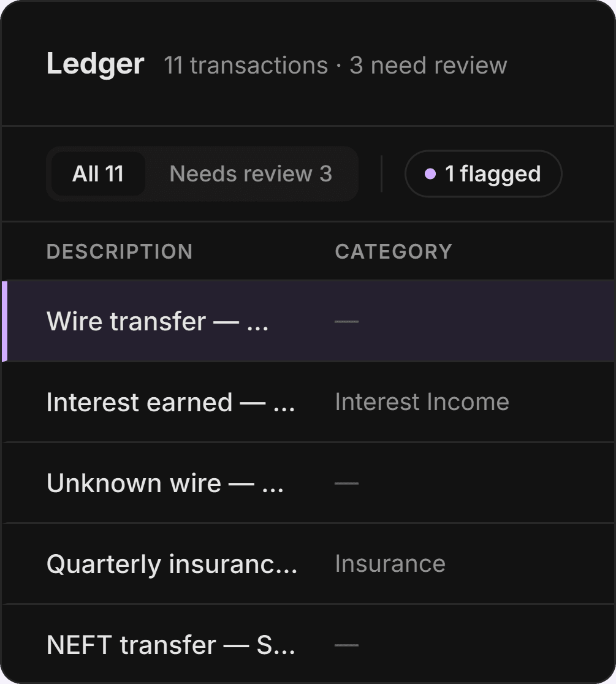Screen dimensions: 616x684
Task: Open the Wire transfer transaction row
Action: pos(308,322)
